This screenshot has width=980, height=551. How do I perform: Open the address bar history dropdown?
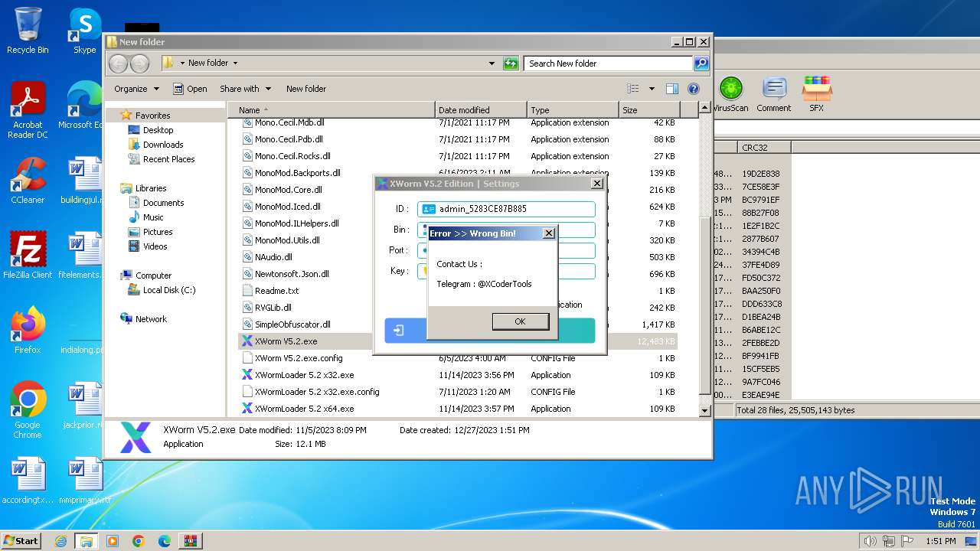(492, 64)
